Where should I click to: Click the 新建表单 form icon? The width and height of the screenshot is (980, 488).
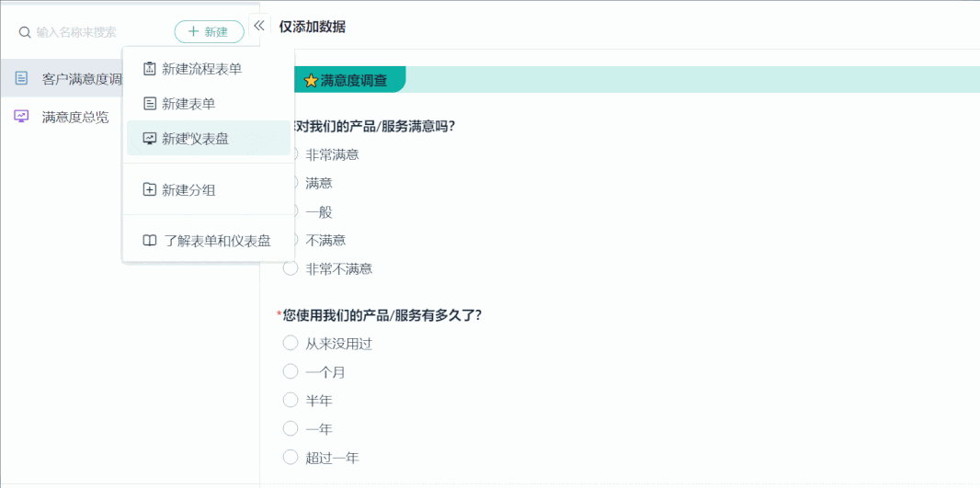[x=150, y=104]
